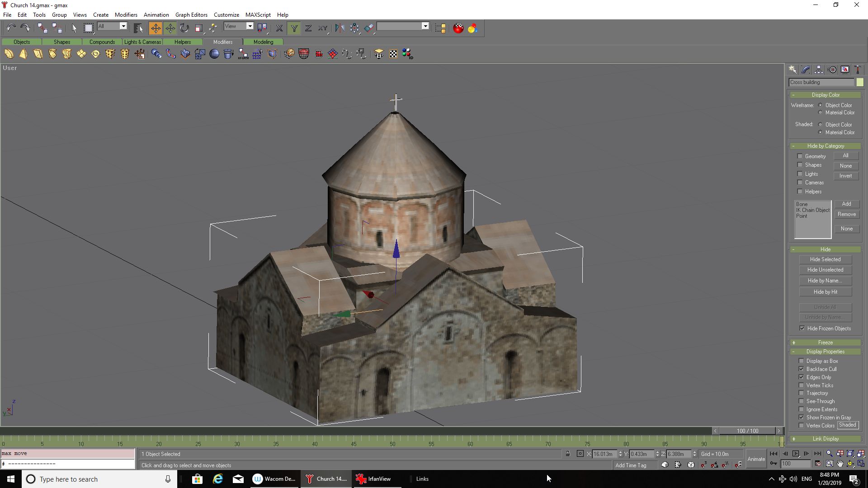Open the selection filter All dropdown
The image size is (868, 488).
(x=123, y=26)
